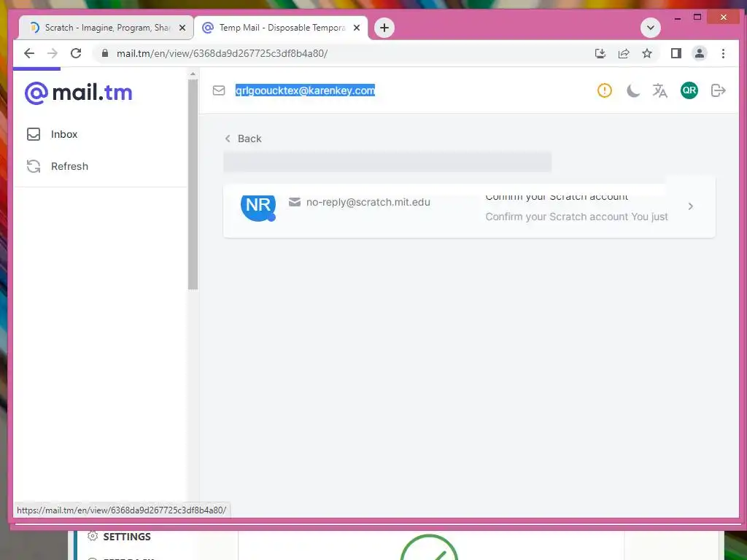
Task: View site security lock info
Action: (105, 53)
